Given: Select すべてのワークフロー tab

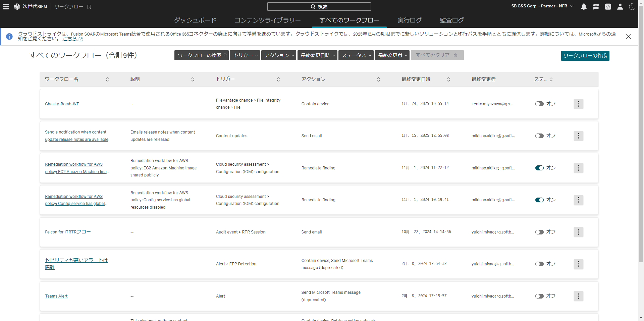Looking at the screenshot, I should coord(349,20).
